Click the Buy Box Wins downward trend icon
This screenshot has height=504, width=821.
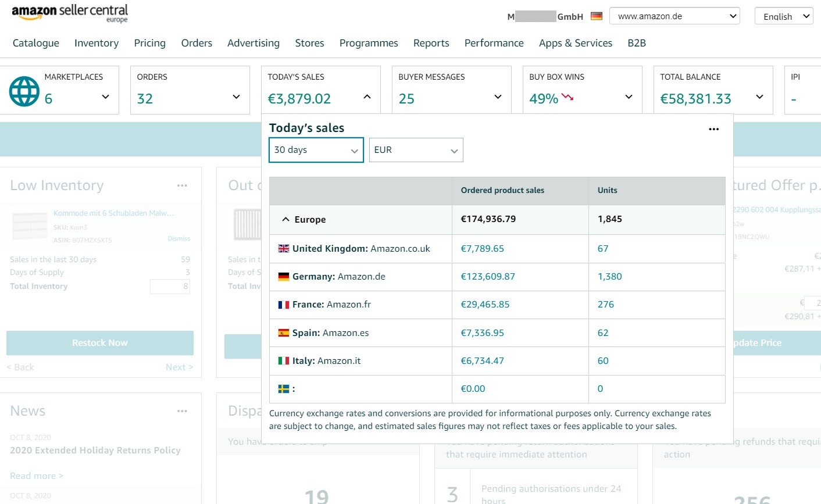point(567,97)
